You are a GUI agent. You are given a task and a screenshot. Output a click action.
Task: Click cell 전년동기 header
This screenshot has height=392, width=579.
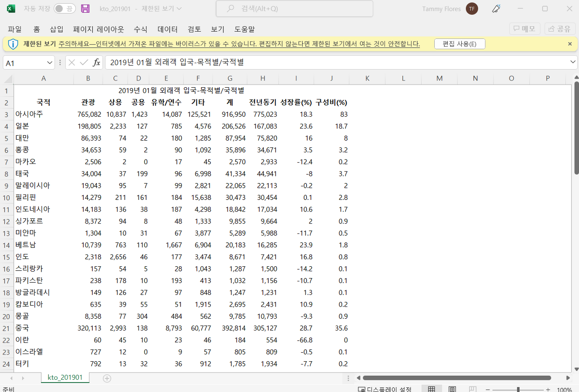tap(263, 102)
